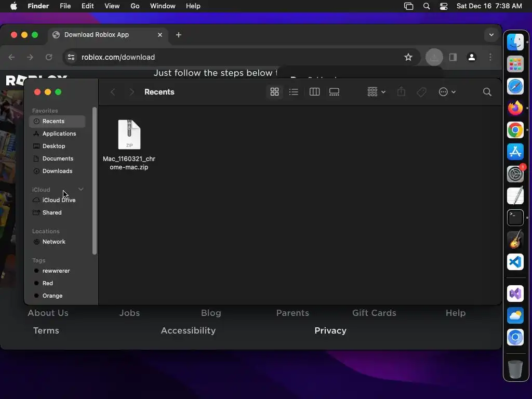
Task: Switch Finder to icon view
Action: (x=274, y=92)
